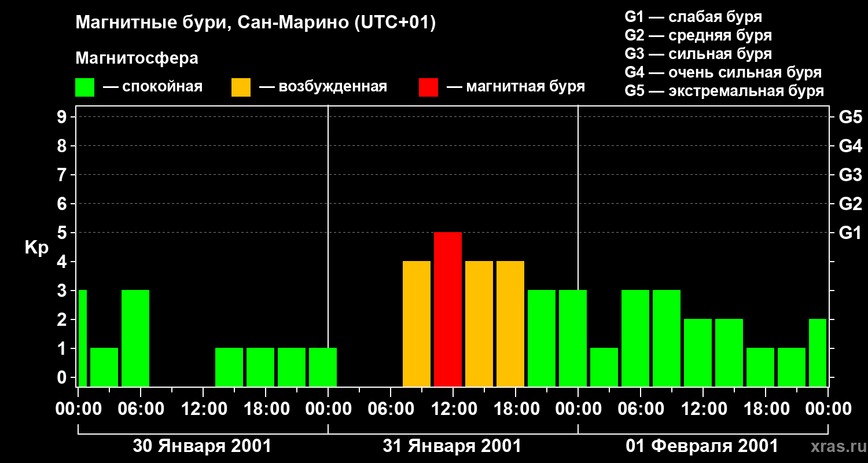
Task: Click the right-axis 'G2' label
Action: [850, 204]
